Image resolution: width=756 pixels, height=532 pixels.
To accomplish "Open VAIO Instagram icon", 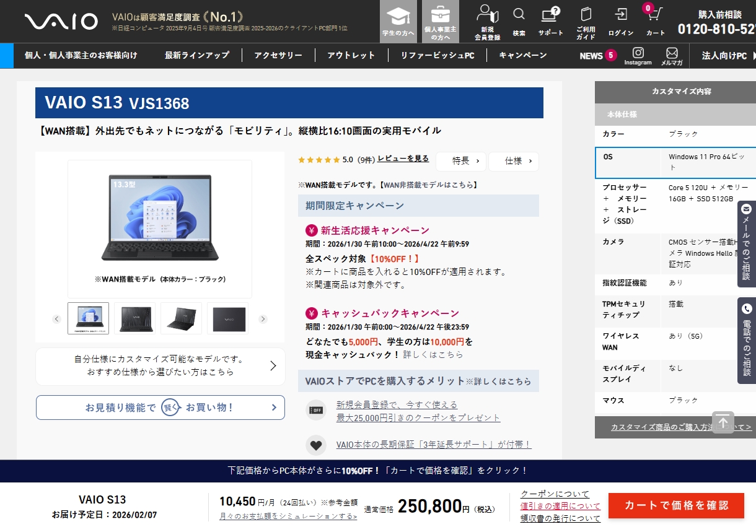I will [638, 56].
